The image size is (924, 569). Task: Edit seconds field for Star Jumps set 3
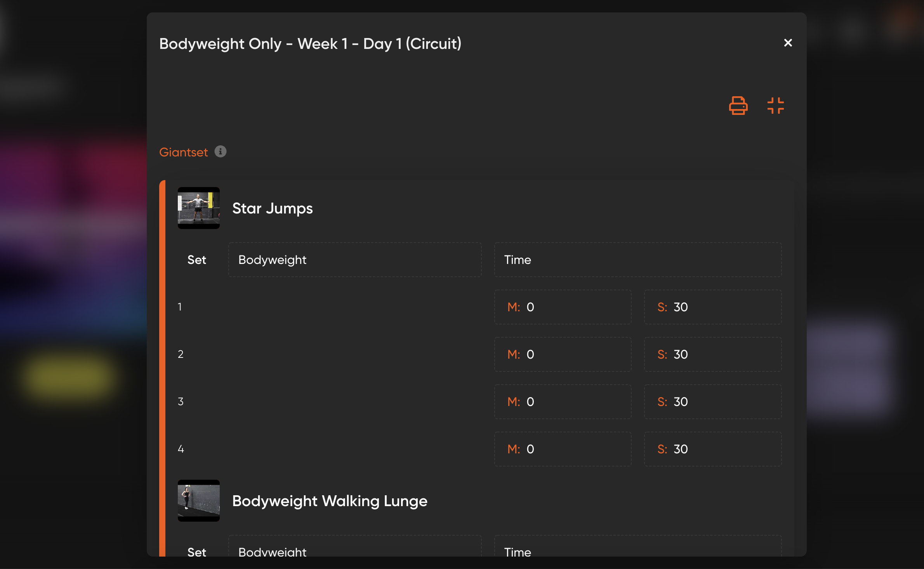713,402
